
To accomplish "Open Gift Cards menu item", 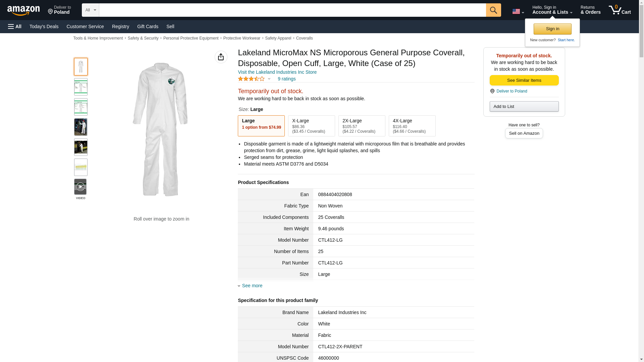I will click(148, 26).
